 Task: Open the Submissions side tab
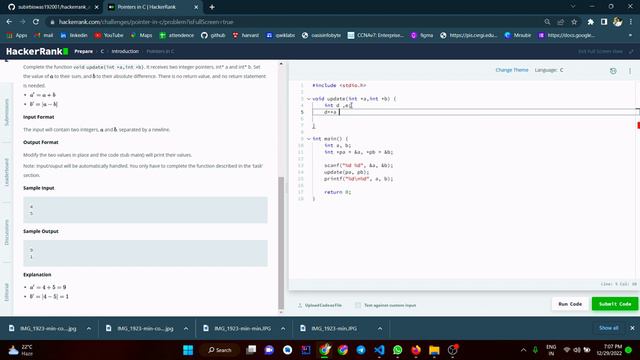pos(6,111)
